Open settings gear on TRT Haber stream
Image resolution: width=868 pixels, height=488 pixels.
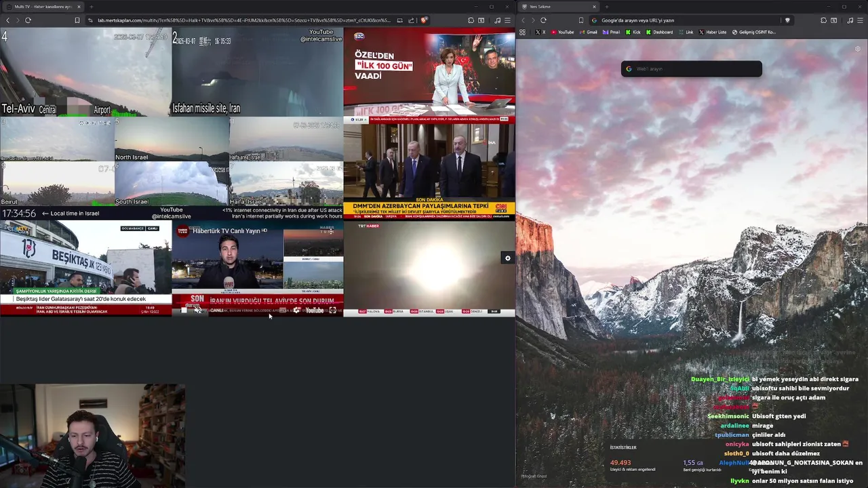pyautogui.click(x=507, y=258)
